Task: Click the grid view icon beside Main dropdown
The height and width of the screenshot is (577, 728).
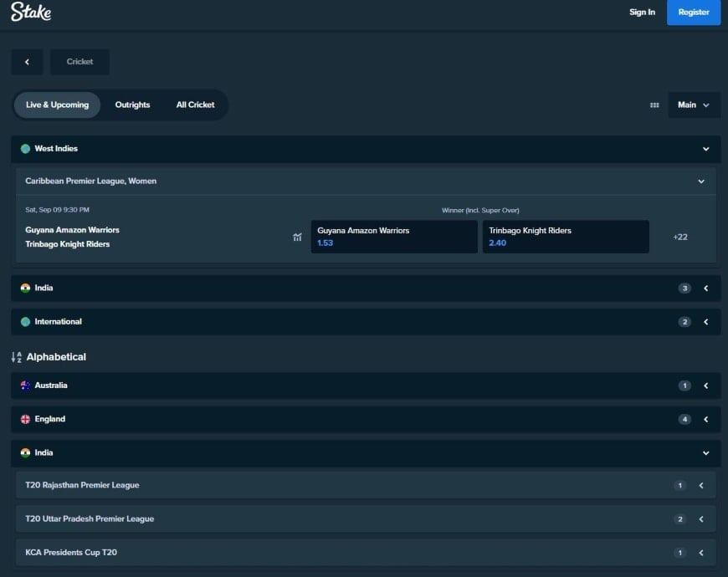Action: pyautogui.click(x=654, y=105)
